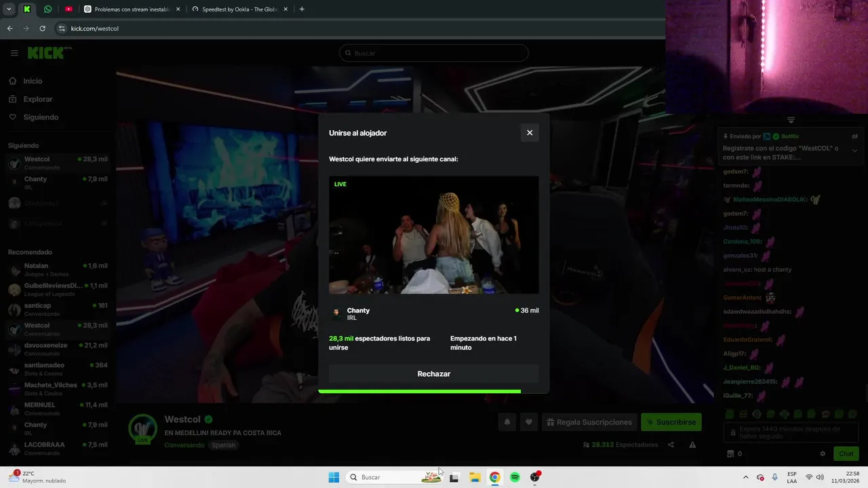Click BotRix username in pinned message

click(x=790, y=136)
